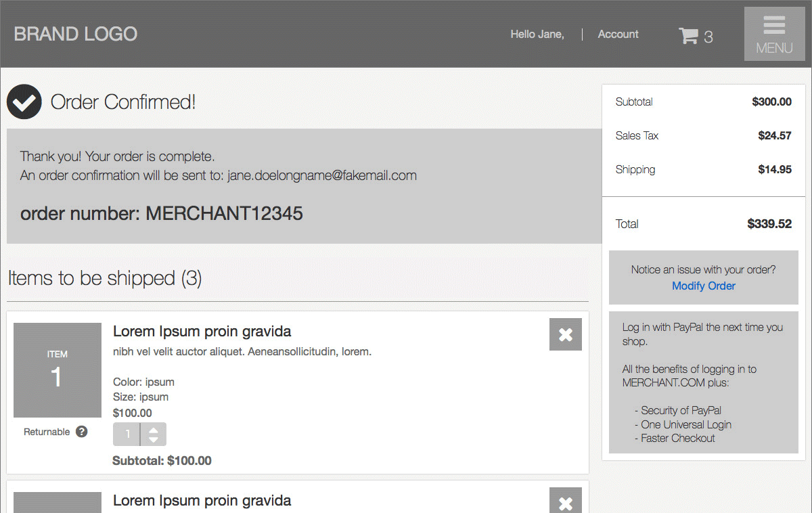Click the confirmation email address
Viewport: 812px width, 513px height.
click(321, 175)
